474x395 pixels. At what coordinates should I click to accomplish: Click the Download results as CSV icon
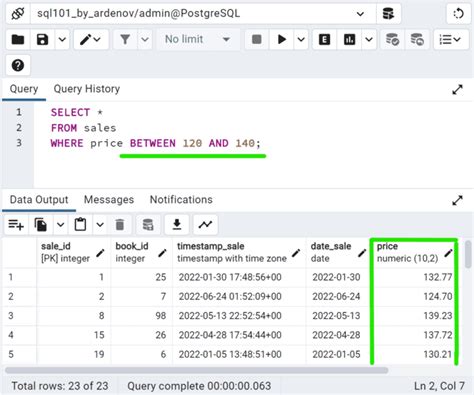[x=177, y=225]
